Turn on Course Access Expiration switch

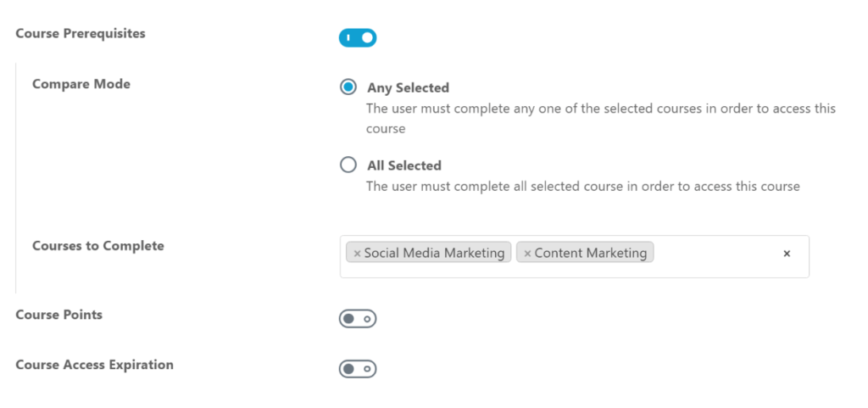click(358, 369)
